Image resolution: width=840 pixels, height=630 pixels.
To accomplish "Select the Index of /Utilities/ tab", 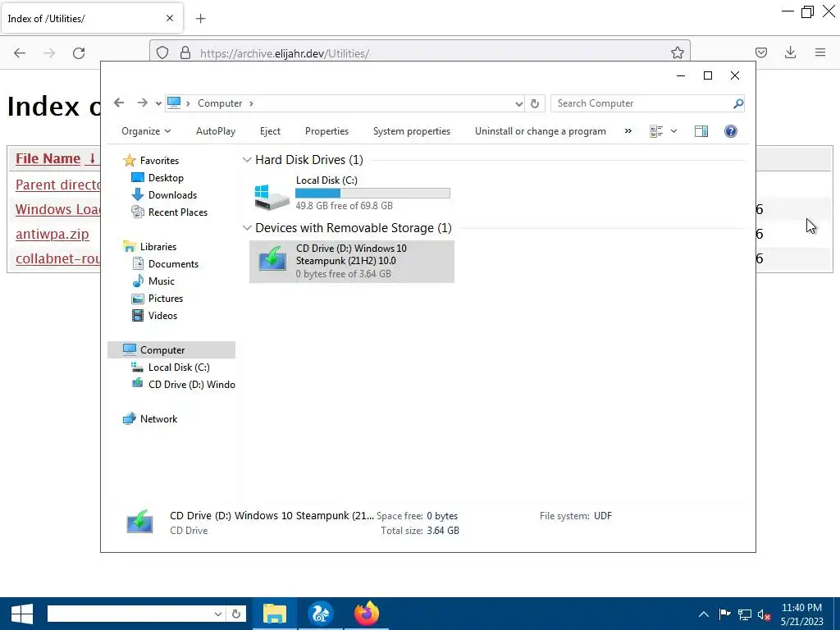I will (92, 19).
